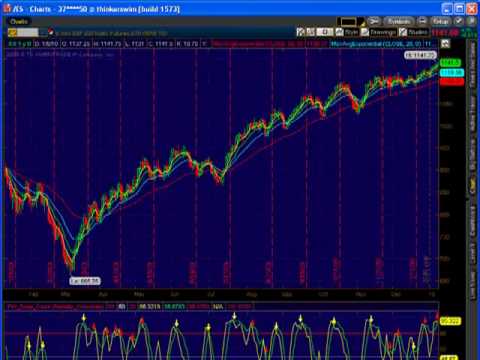The image size is (480, 360).
Task: Open the dropdown next to the symbol field
Action: coord(43,33)
